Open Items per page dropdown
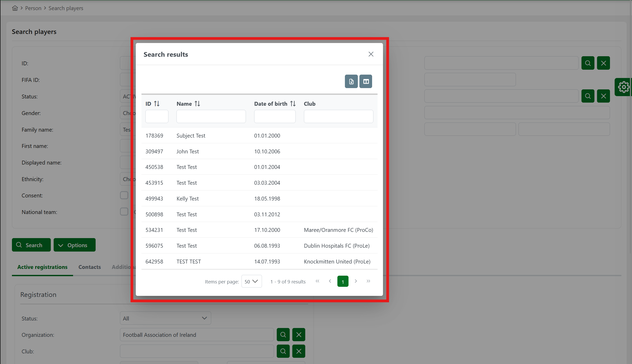The height and width of the screenshot is (364, 632). coord(251,281)
